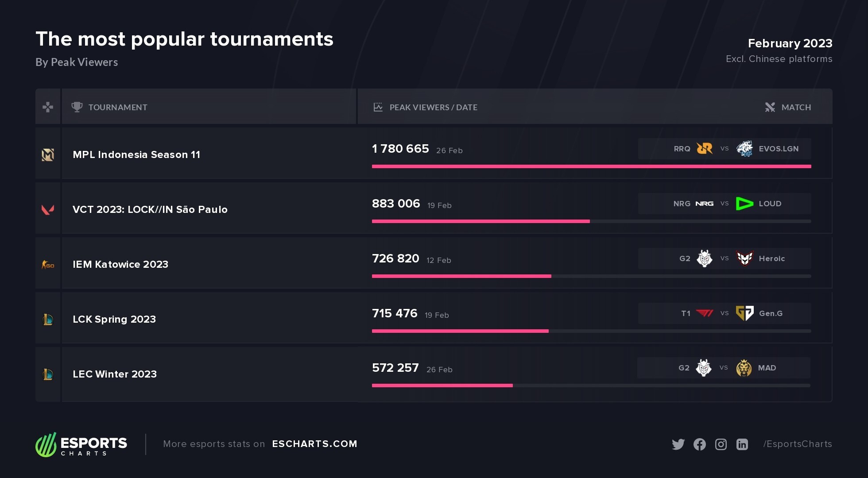868x478 pixels.
Task: Click the Twitter bird icon
Action: (678, 444)
